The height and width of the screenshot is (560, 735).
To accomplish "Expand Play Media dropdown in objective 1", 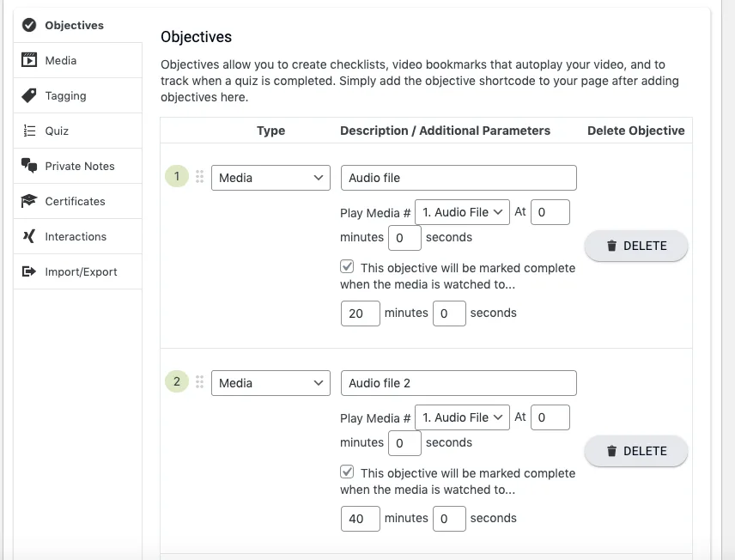I will [462, 212].
